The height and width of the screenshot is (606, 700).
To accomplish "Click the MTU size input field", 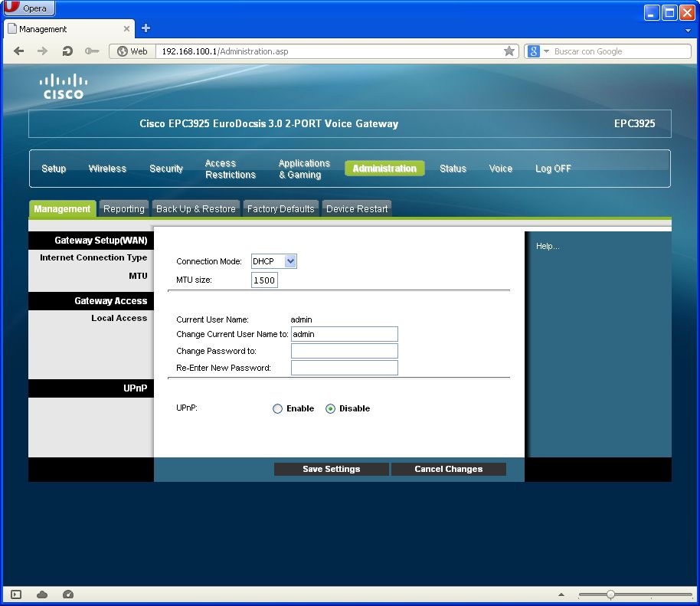I will (264, 280).
